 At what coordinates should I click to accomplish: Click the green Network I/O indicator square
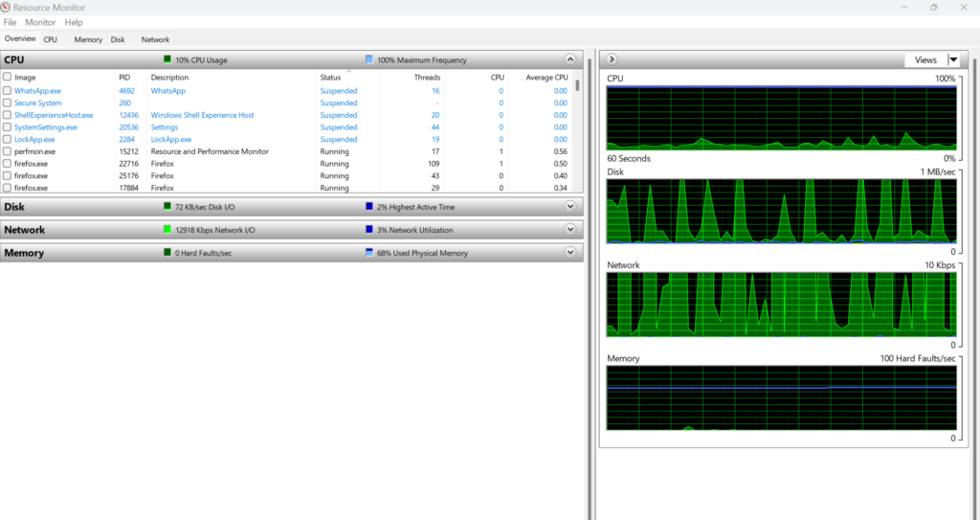[167, 230]
